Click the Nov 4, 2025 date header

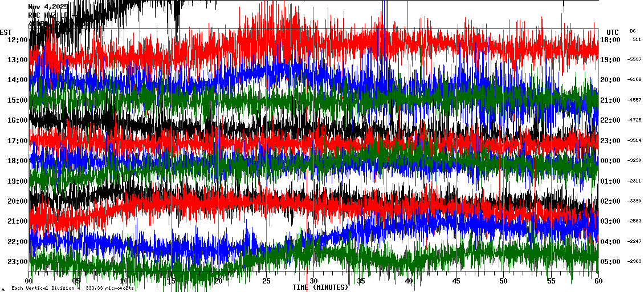pyautogui.click(x=48, y=7)
